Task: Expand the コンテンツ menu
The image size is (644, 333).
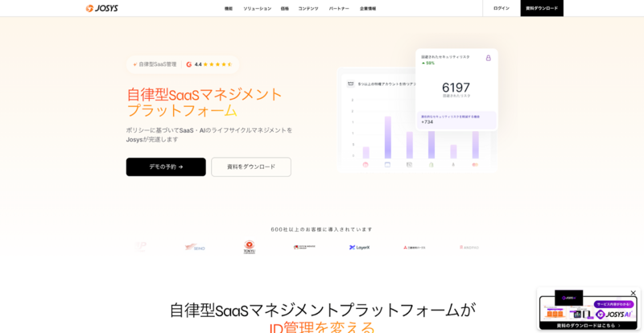Action: tap(308, 8)
